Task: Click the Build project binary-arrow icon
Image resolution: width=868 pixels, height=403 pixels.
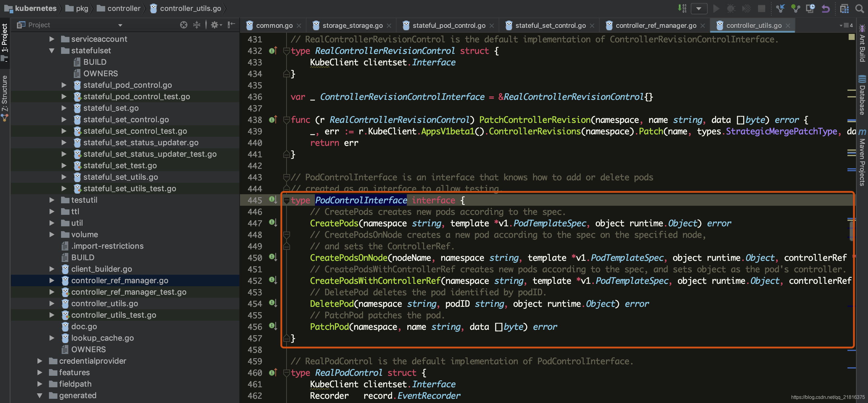Action: tap(682, 8)
